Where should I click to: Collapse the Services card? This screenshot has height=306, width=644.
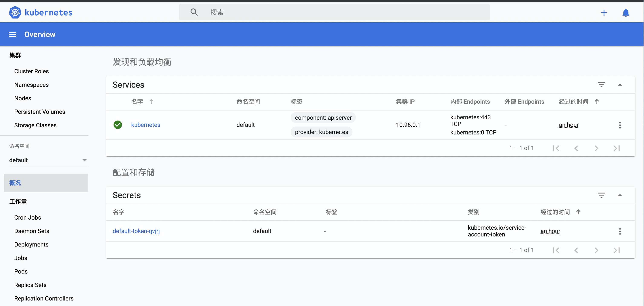(x=620, y=85)
